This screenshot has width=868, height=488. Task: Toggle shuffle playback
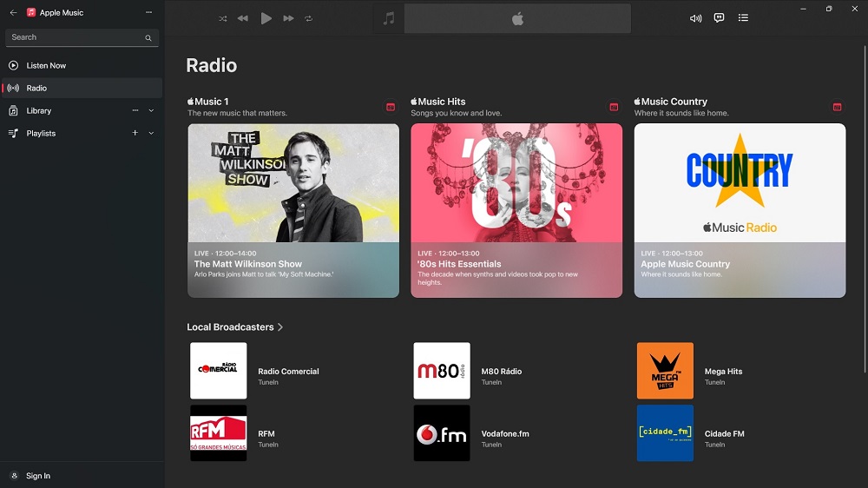(x=222, y=18)
